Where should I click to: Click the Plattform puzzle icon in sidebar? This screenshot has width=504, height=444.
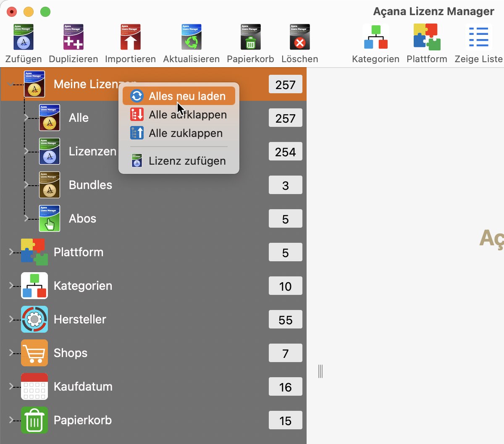(x=34, y=252)
